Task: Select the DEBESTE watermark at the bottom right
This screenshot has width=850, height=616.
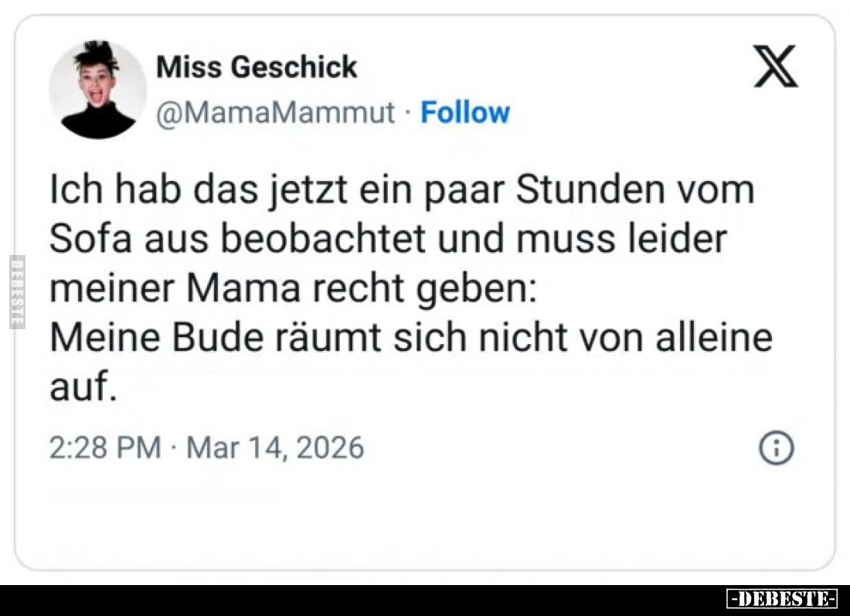Action: (x=782, y=597)
